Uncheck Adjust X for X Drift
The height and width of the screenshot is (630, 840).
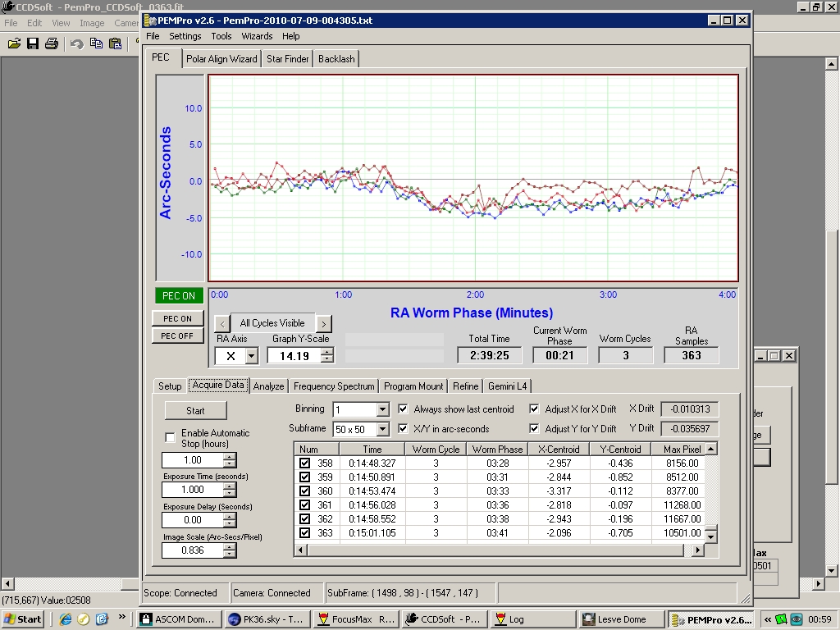[534, 409]
